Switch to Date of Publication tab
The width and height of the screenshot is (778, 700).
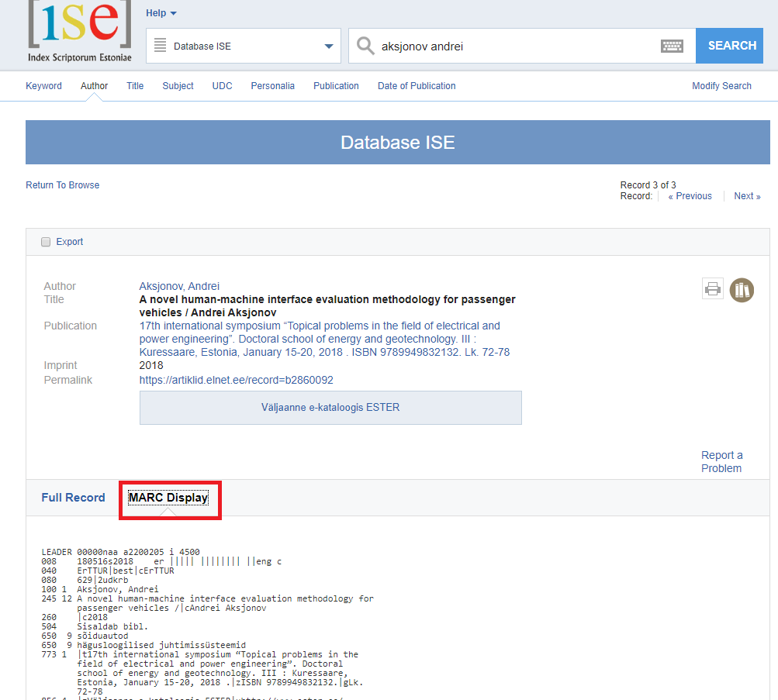(x=417, y=86)
